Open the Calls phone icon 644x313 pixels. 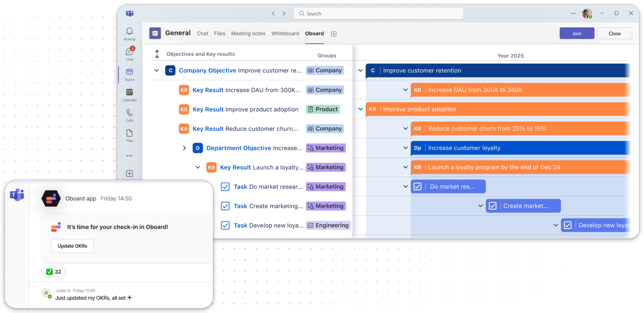[129, 112]
